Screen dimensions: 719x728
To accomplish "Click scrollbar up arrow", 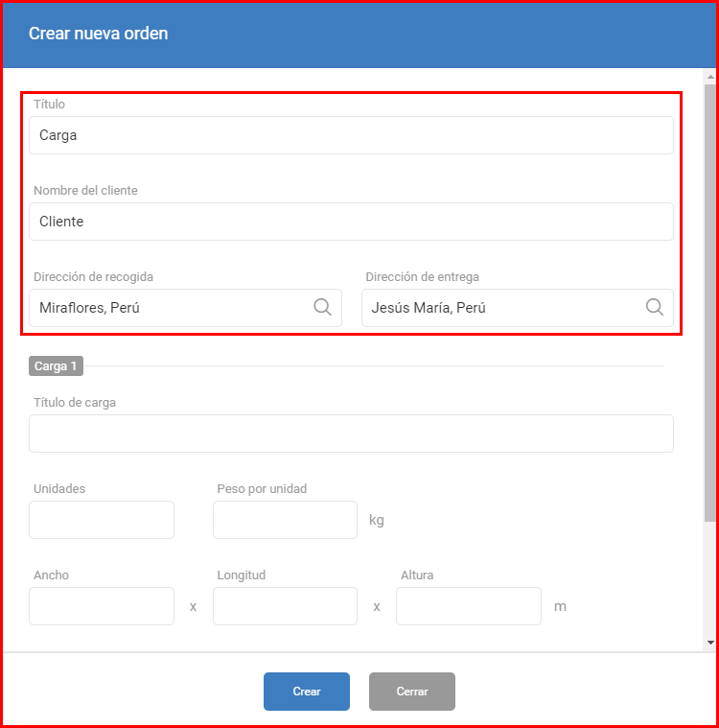I will point(710,76).
